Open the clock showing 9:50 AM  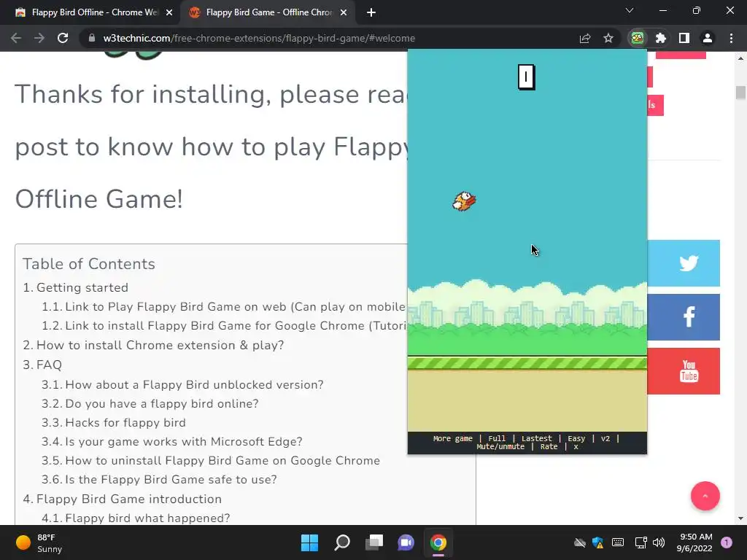click(x=694, y=542)
